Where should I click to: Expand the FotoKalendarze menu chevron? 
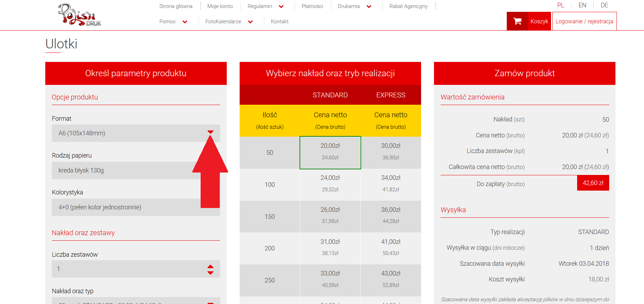click(250, 22)
